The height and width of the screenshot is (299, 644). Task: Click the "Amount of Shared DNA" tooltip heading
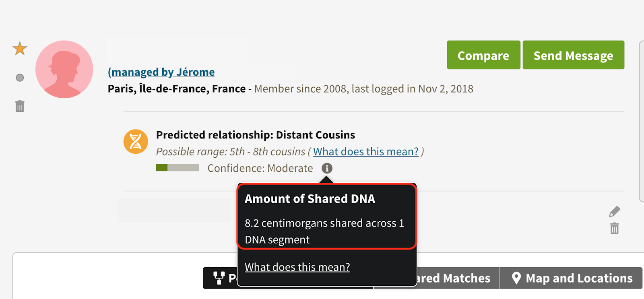click(310, 199)
